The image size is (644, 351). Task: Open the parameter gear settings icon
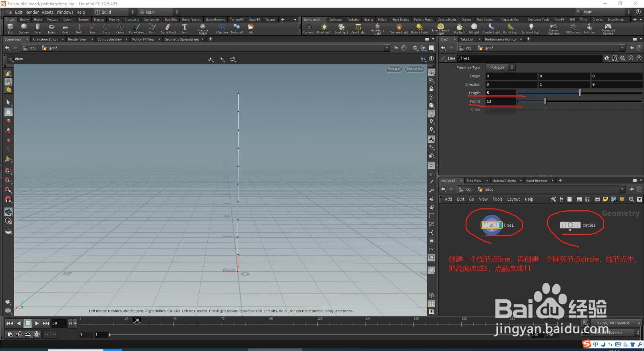[x=607, y=58]
